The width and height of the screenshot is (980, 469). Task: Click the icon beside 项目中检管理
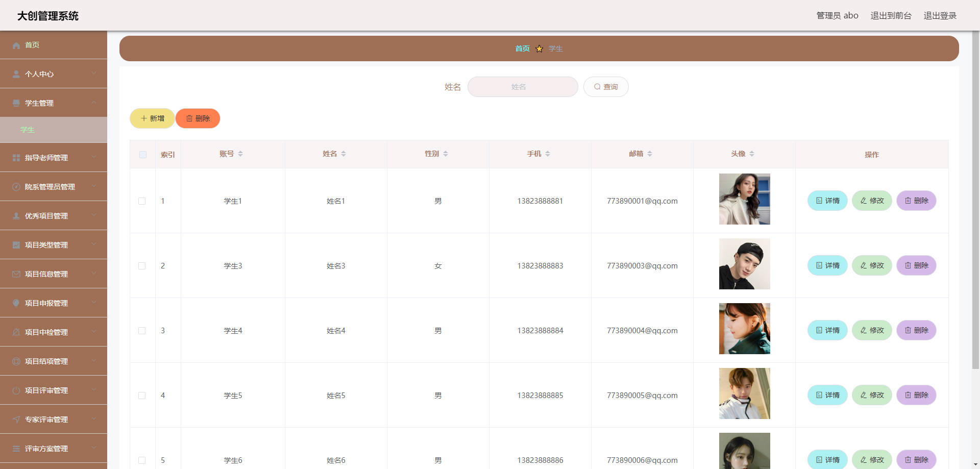click(x=16, y=332)
